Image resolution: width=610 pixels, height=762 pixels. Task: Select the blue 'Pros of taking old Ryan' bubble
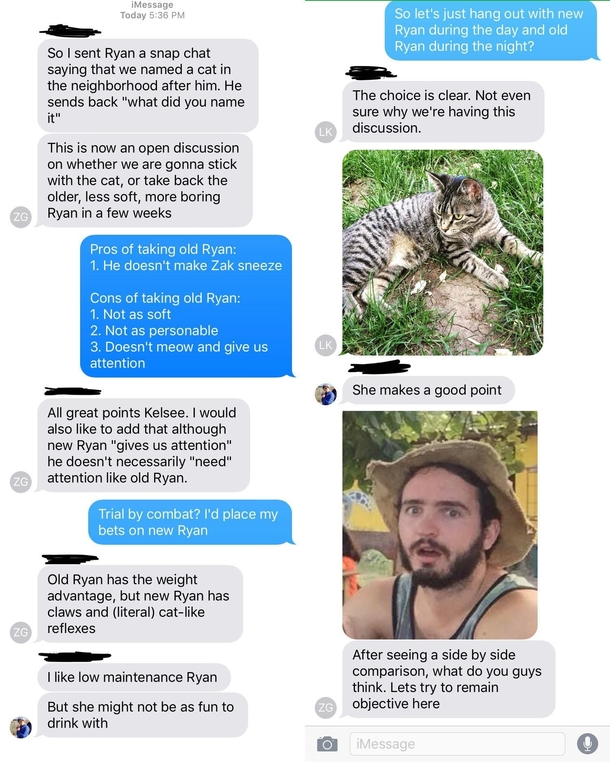(187, 306)
